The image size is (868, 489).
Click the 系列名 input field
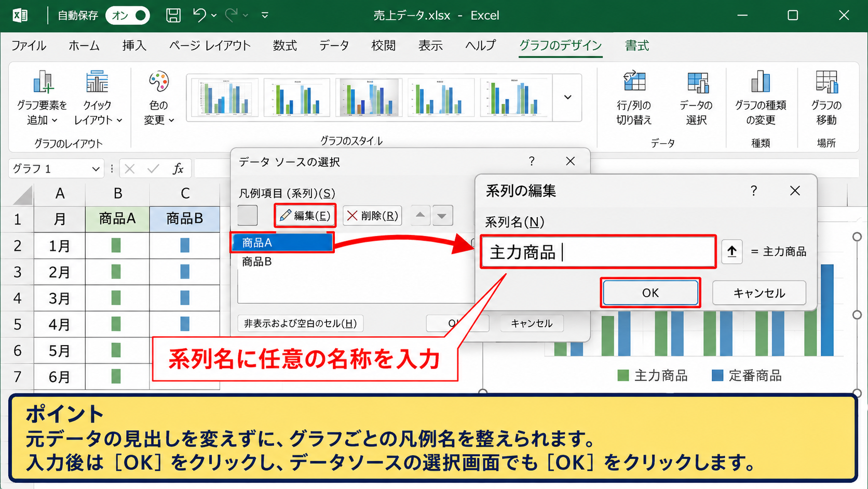click(x=598, y=252)
